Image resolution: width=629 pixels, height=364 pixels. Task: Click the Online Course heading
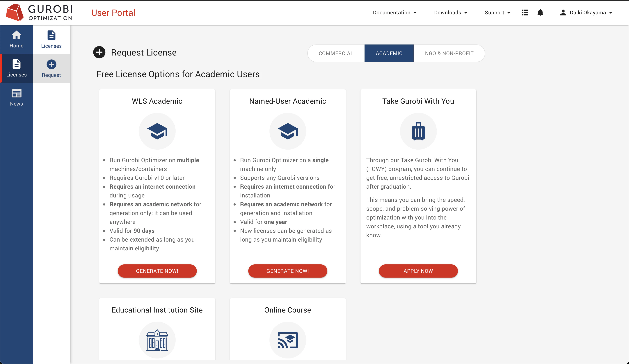tap(287, 310)
